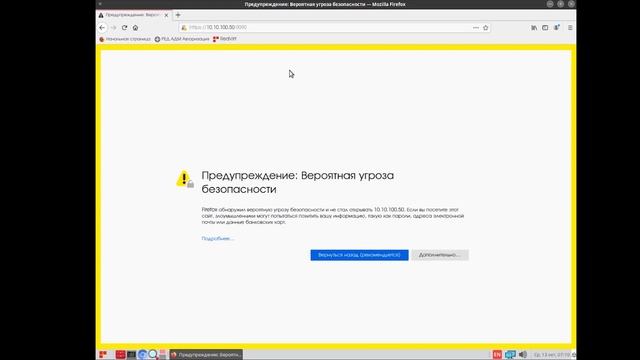Viewport: 640px width, 360px height.
Task: Click the 'Дополнительно…' button
Action: (440, 255)
